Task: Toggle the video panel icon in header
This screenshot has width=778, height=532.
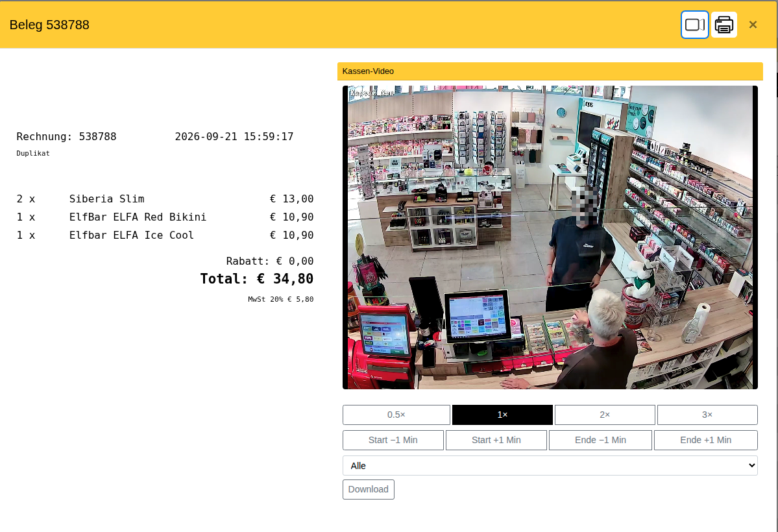Action: point(695,25)
